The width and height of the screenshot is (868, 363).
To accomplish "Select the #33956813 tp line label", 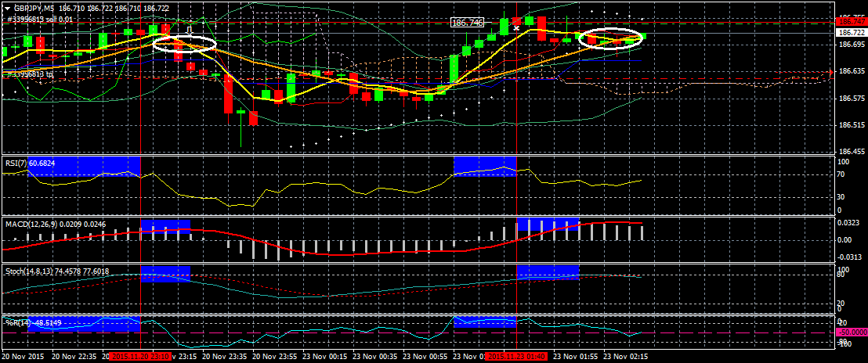I will (x=28, y=74).
